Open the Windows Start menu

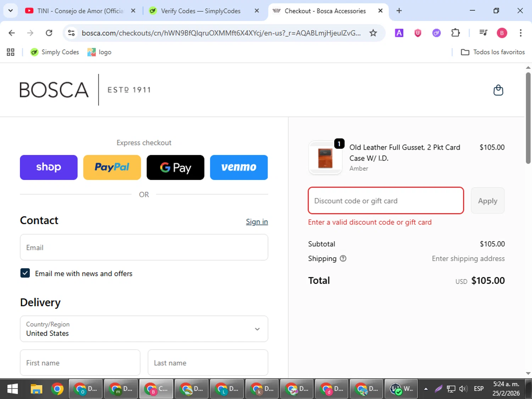[12, 389]
